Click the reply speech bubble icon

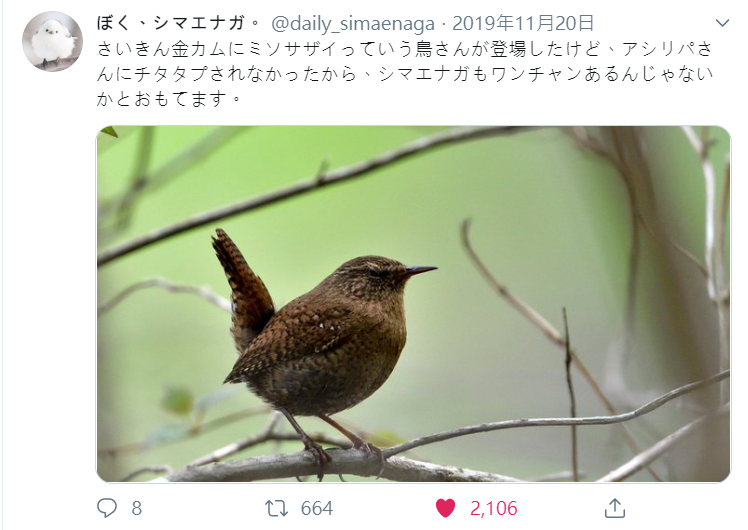(107, 508)
